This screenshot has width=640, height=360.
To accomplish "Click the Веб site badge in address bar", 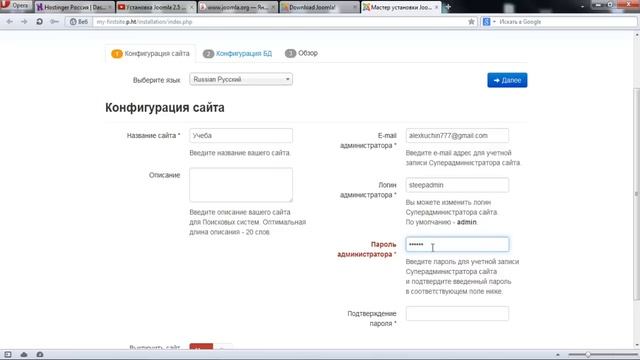I will (x=79, y=22).
